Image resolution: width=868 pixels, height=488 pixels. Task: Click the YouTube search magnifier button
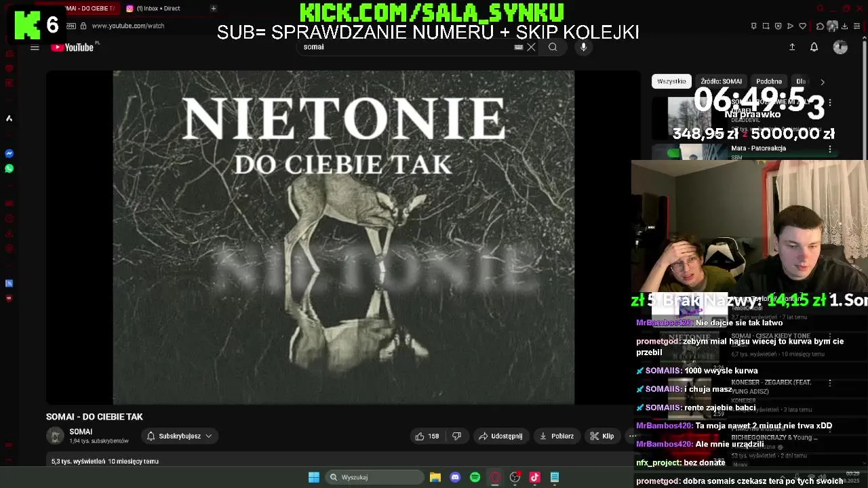click(x=553, y=47)
